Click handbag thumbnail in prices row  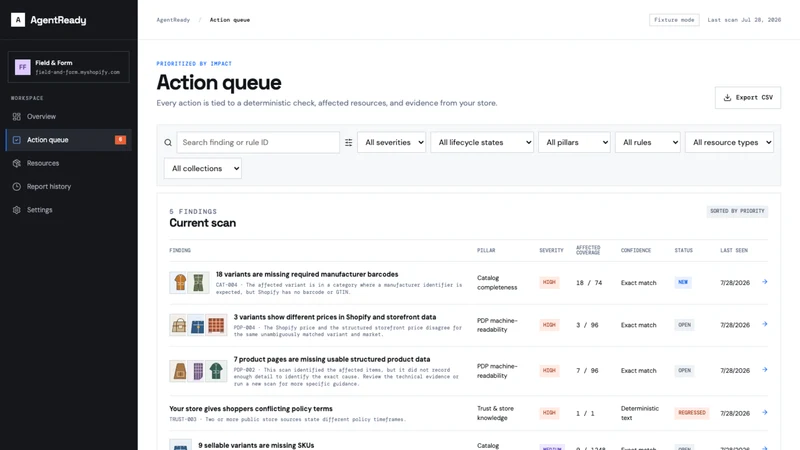pyautogui.click(x=179, y=325)
